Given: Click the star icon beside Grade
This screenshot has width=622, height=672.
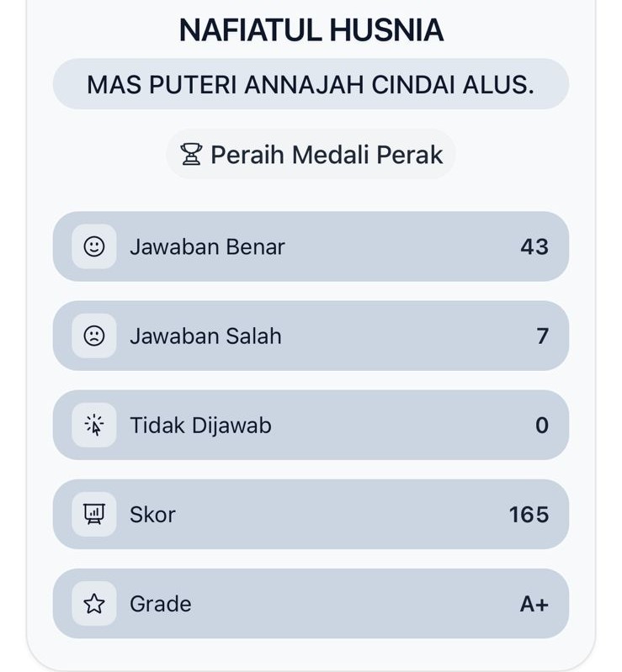Looking at the screenshot, I should tap(94, 604).
